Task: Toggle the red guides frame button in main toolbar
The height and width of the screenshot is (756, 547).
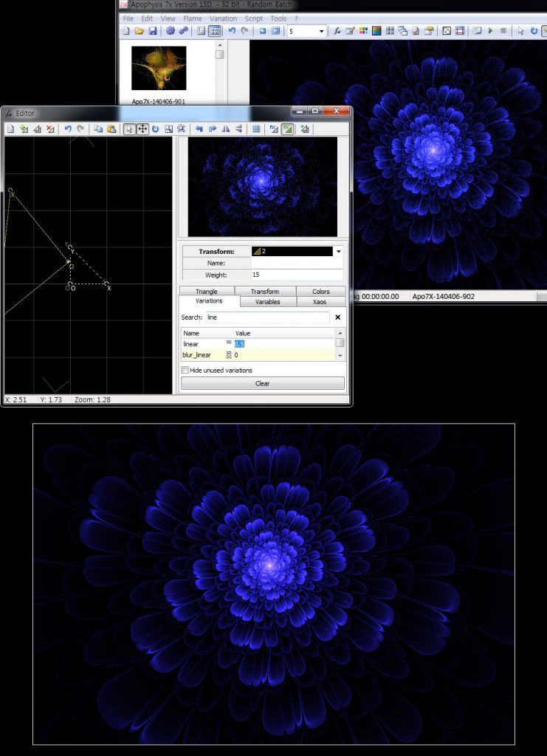Action: pyautogui.click(x=460, y=31)
